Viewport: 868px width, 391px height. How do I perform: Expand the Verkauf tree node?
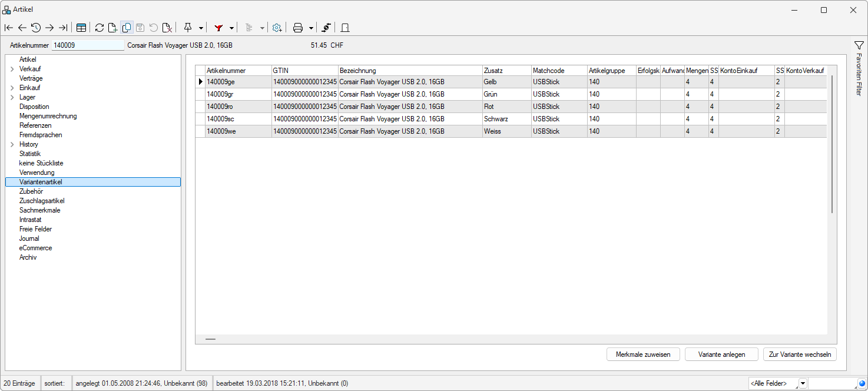(x=12, y=69)
